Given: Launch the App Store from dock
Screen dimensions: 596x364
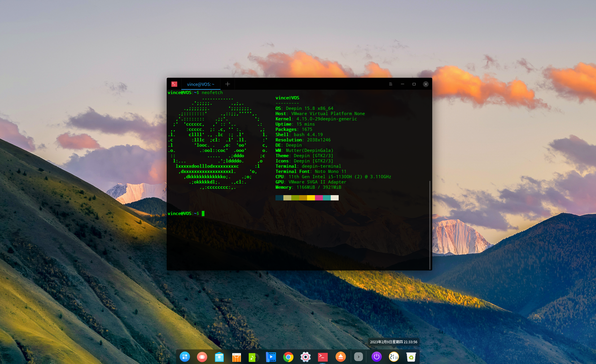Looking at the screenshot, I should point(237,357).
